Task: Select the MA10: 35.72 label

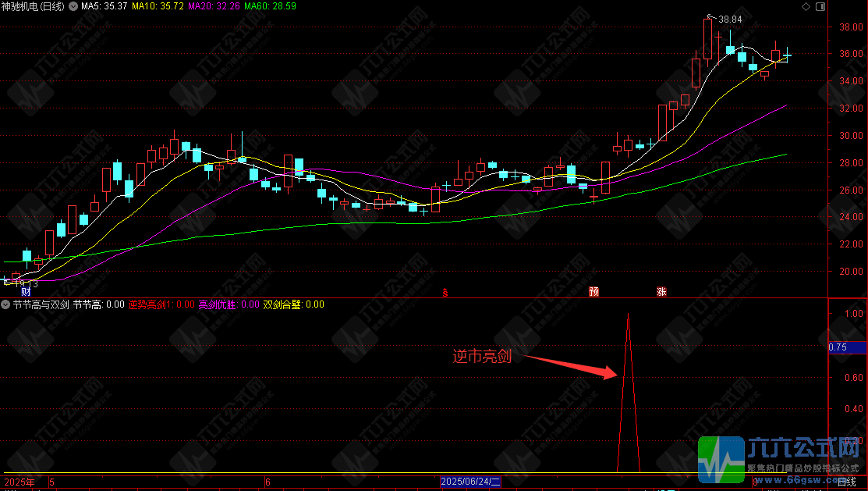Action: tap(158, 6)
